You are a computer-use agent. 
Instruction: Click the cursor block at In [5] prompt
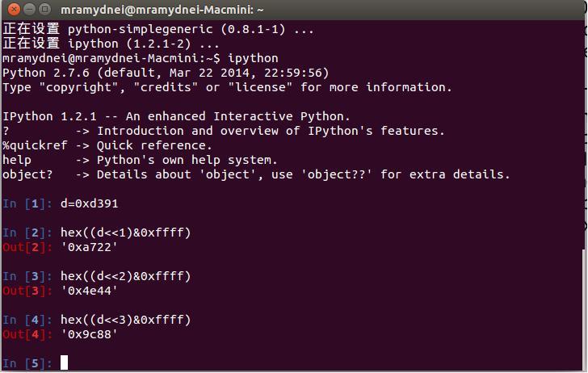coord(64,363)
